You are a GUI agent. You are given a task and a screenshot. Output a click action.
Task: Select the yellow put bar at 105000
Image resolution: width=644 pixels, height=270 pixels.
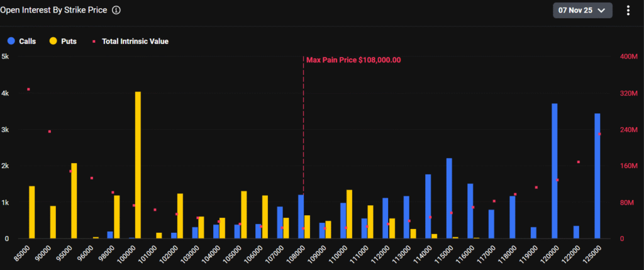243,215
